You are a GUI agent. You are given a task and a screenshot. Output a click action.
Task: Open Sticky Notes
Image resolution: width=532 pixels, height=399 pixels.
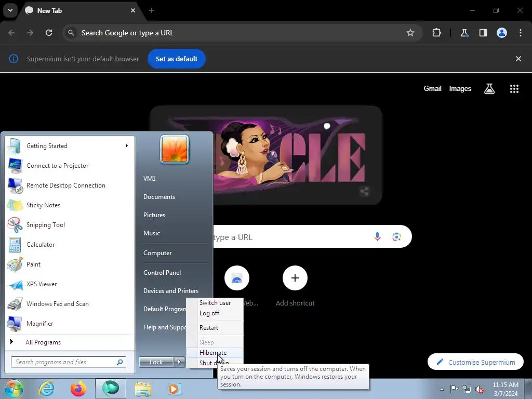point(69,205)
